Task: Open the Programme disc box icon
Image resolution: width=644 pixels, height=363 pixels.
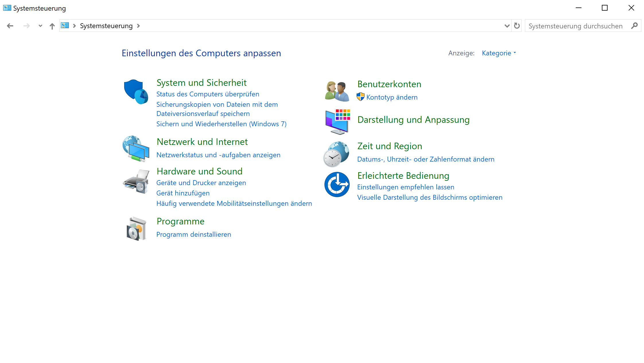Action: click(x=136, y=228)
